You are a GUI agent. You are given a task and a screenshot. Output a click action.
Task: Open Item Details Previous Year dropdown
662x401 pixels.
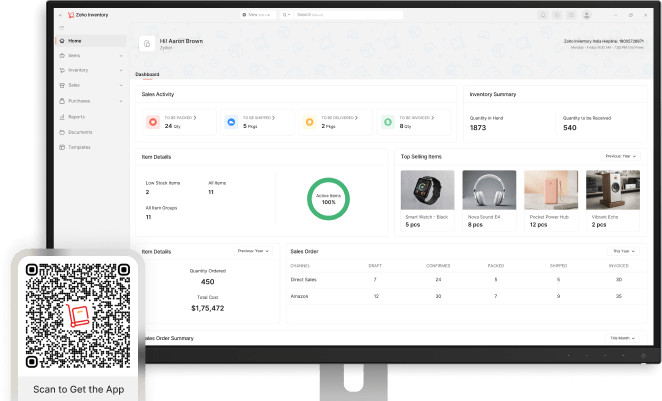(x=253, y=251)
